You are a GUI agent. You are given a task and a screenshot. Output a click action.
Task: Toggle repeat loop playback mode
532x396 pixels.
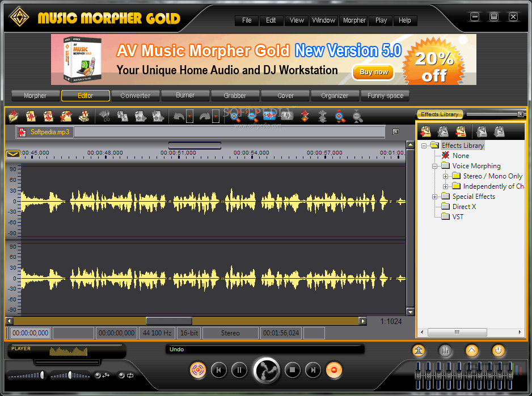tap(126, 375)
